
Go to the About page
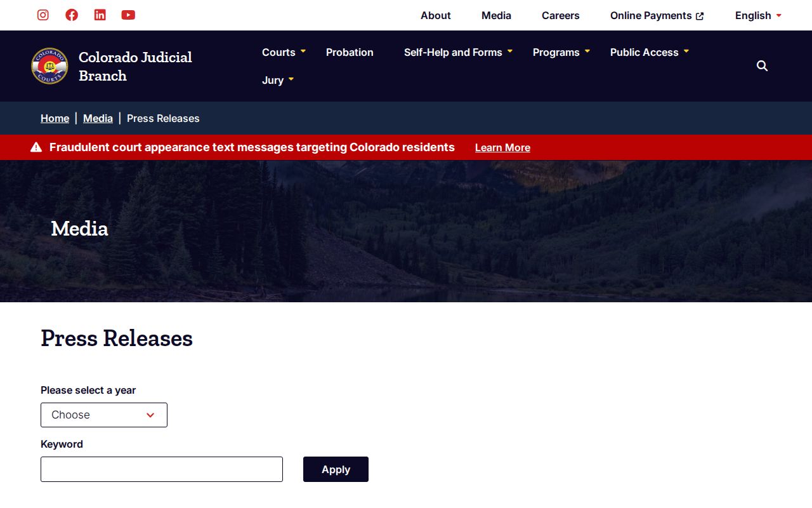pos(436,15)
